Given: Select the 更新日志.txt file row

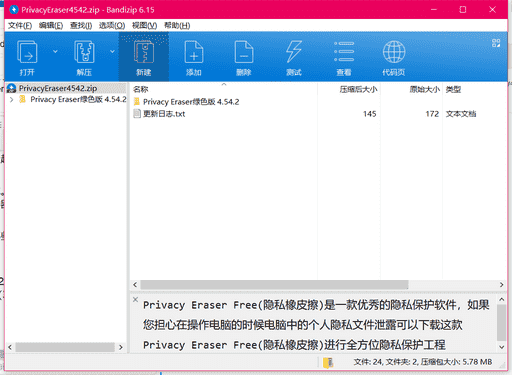Looking at the screenshot, I should pos(318,114).
